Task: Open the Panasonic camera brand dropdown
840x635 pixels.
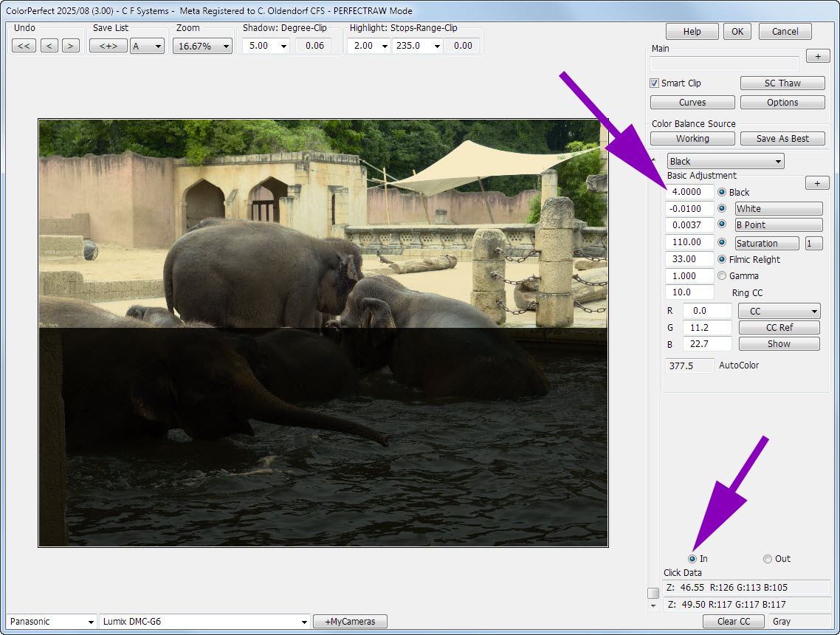Action: pos(52,622)
